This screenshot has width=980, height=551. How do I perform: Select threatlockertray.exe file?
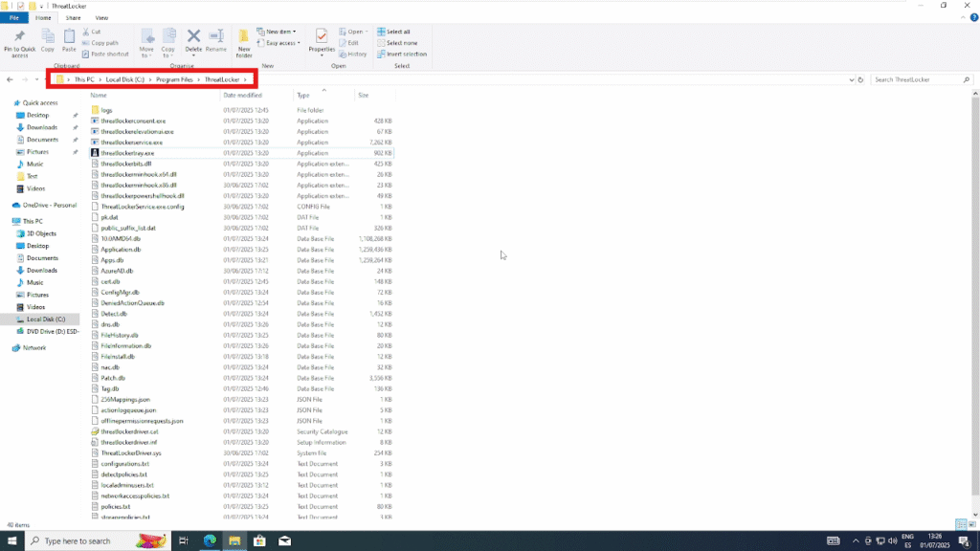click(241, 152)
